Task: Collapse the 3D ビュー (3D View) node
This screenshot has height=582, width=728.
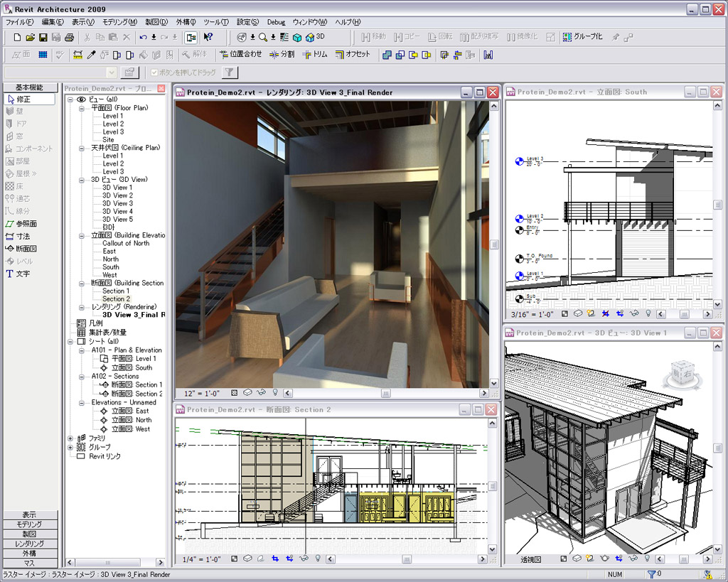Action: click(x=82, y=180)
